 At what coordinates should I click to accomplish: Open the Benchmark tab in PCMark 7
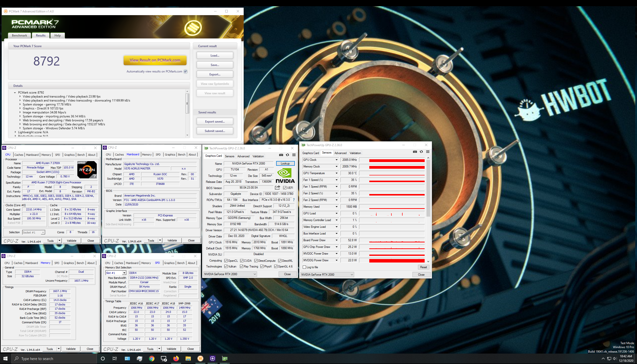click(20, 35)
